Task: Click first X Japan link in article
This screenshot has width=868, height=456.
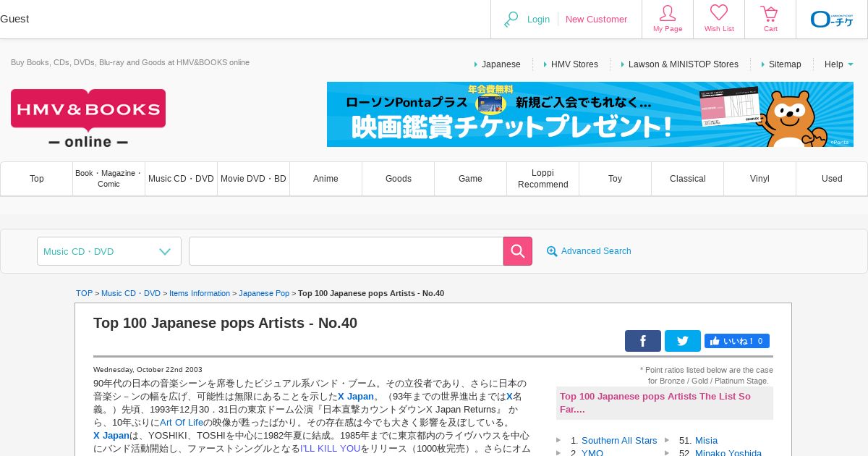Action: [356, 397]
